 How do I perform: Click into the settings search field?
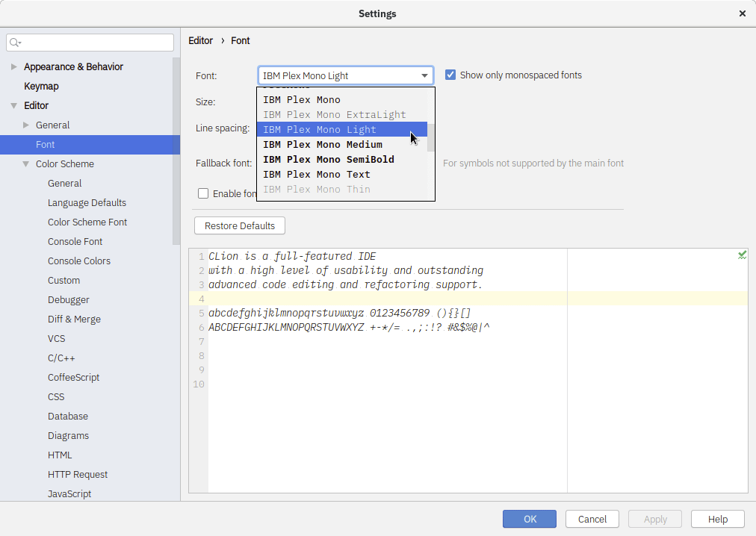click(97, 43)
